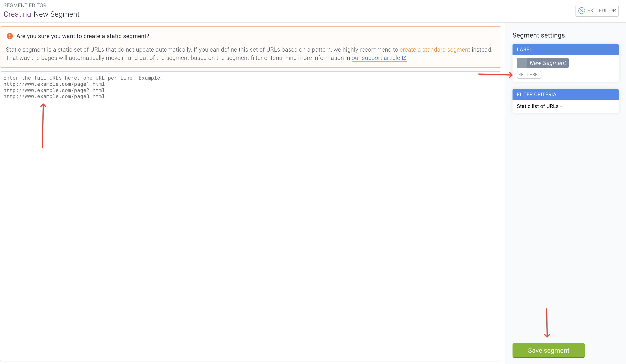626x364 pixels.
Task: Click the external link icon after support article
Action: point(404,58)
